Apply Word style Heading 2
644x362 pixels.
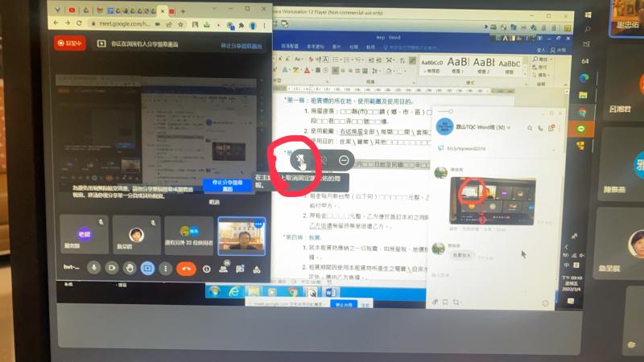(x=484, y=65)
